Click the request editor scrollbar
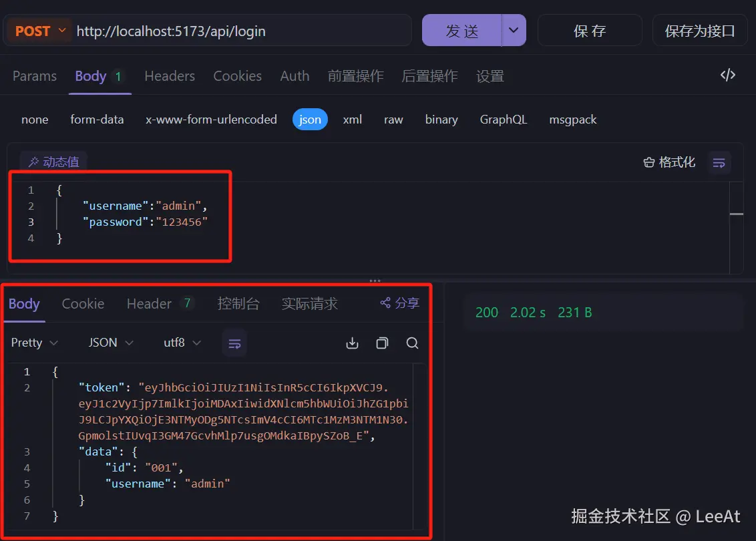This screenshot has height=541, width=756. 736,228
